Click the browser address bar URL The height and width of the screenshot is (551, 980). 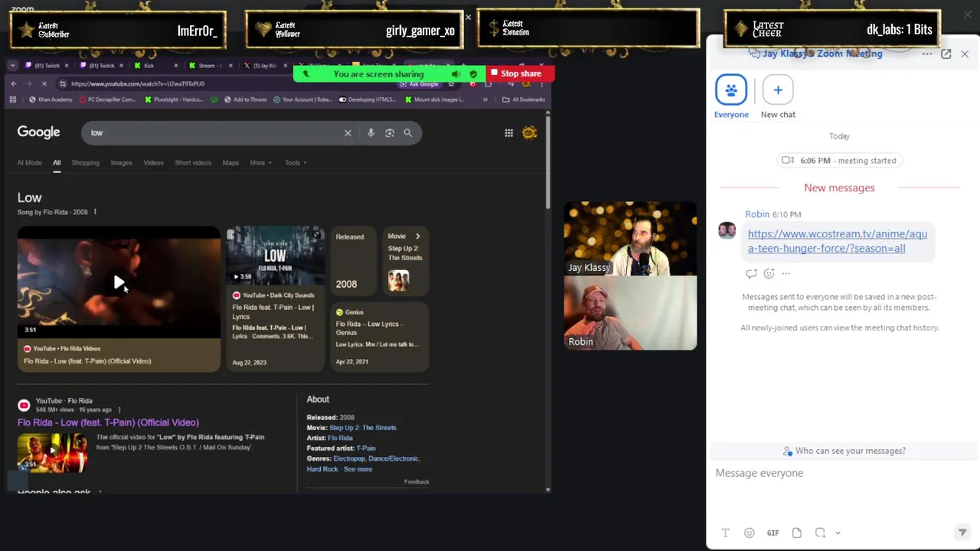click(x=138, y=83)
